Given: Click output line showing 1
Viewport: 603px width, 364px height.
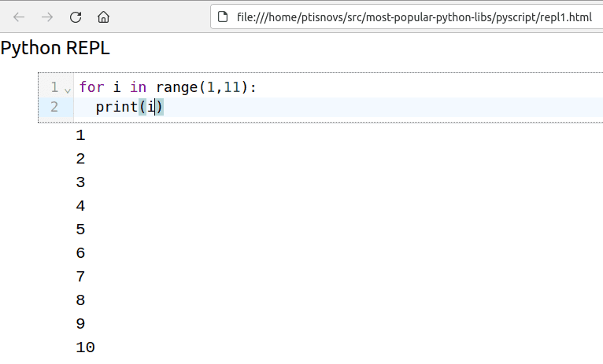Looking at the screenshot, I should coord(80,135).
